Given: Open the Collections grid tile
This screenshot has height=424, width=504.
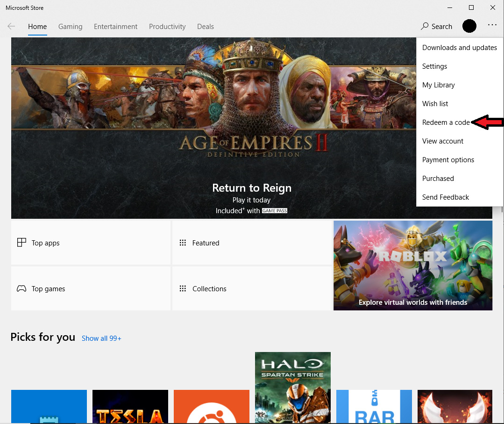Looking at the screenshot, I should point(251,288).
